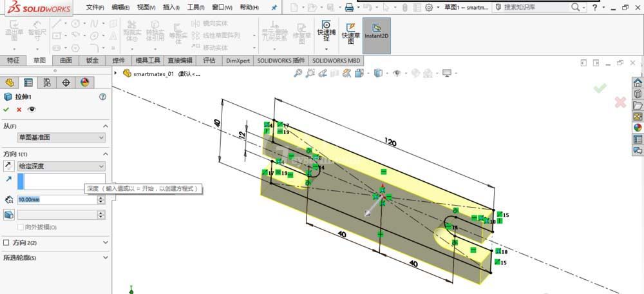Switch to the DimXpert tab

coord(238,61)
